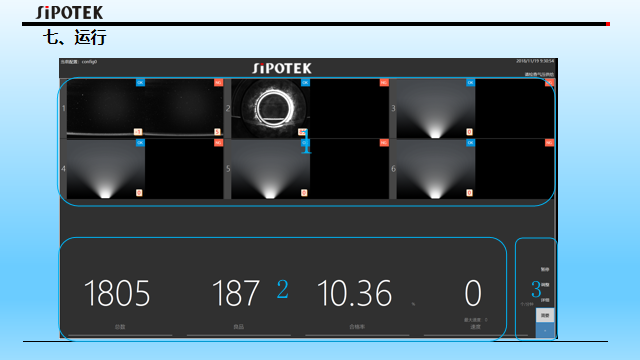This screenshot has height=360, width=640.
Task: Click the pass rate 10.36 display
Action: click(354, 293)
